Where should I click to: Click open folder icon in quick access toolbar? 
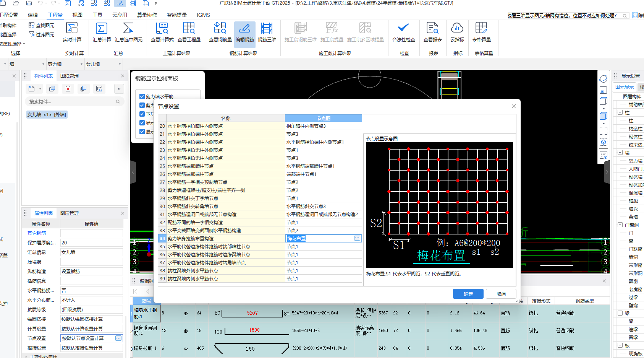click(x=16, y=3)
